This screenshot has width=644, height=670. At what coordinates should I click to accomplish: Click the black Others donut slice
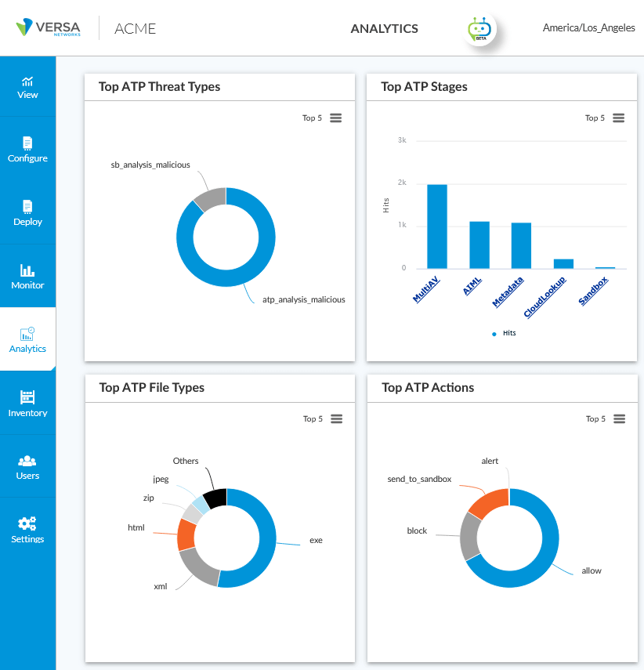click(x=215, y=498)
